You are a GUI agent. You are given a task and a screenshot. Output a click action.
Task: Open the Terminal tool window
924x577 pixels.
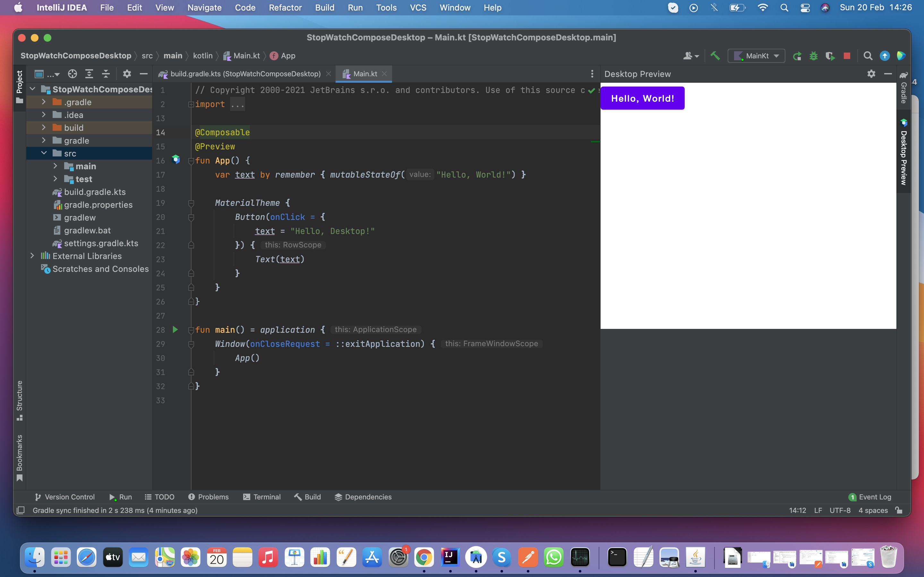point(262,497)
